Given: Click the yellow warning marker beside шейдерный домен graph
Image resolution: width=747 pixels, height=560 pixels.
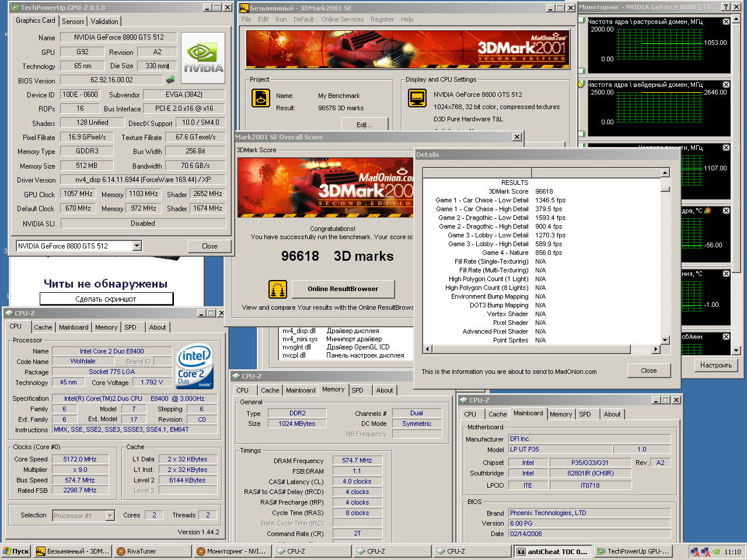Looking at the screenshot, I should pyautogui.click(x=581, y=85).
